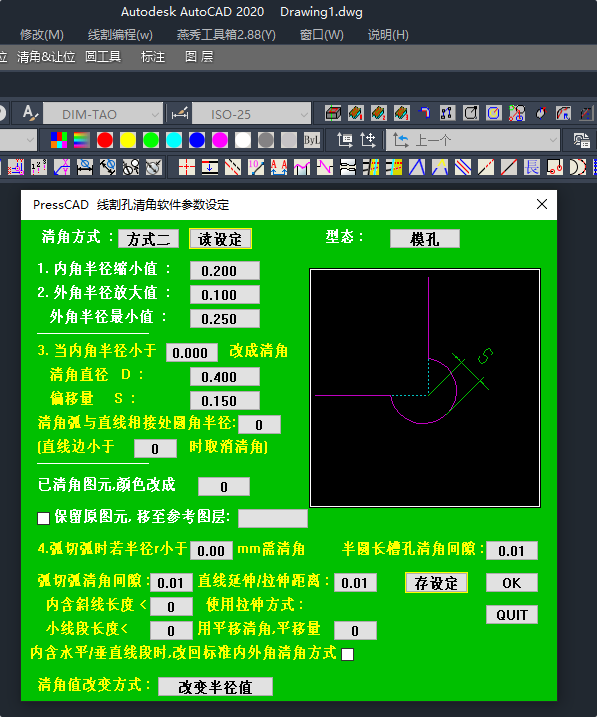Pick the blue color swatch
Screen dimensions: 597x717
point(197,140)
